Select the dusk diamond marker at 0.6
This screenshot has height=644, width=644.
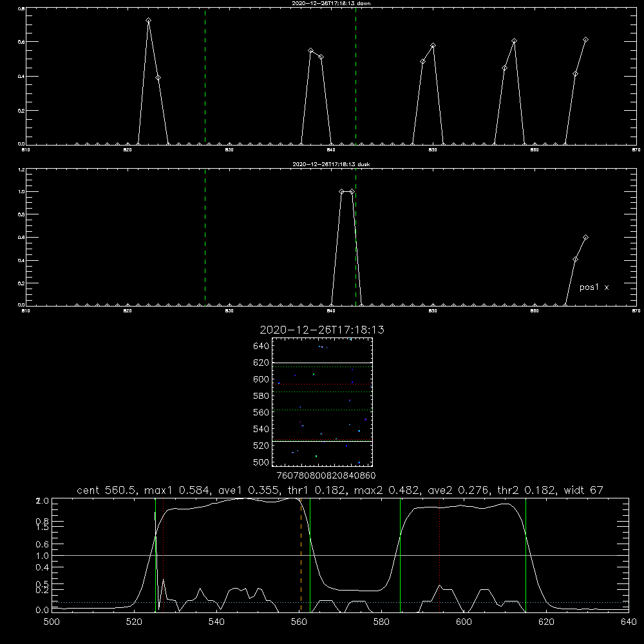click(585, 238)
